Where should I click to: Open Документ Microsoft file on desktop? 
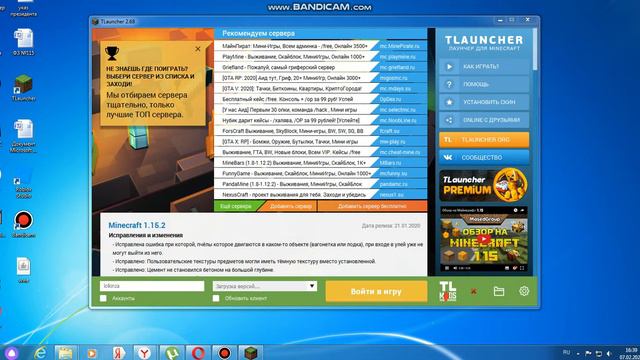(x=23, y=136)
